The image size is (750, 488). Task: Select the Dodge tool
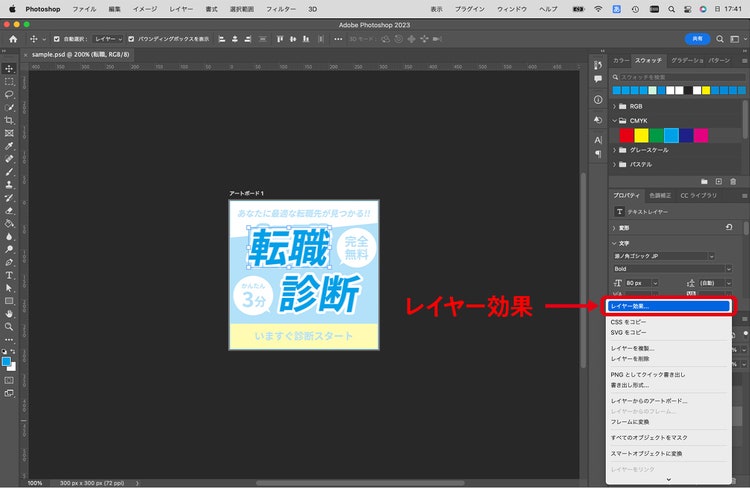click(x=9, y=249)
